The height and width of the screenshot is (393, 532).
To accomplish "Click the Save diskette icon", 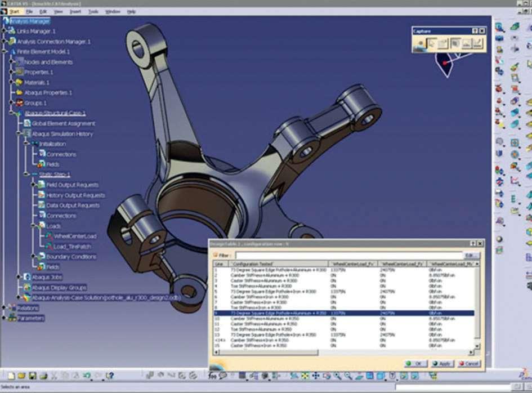I will pos(33,376).
